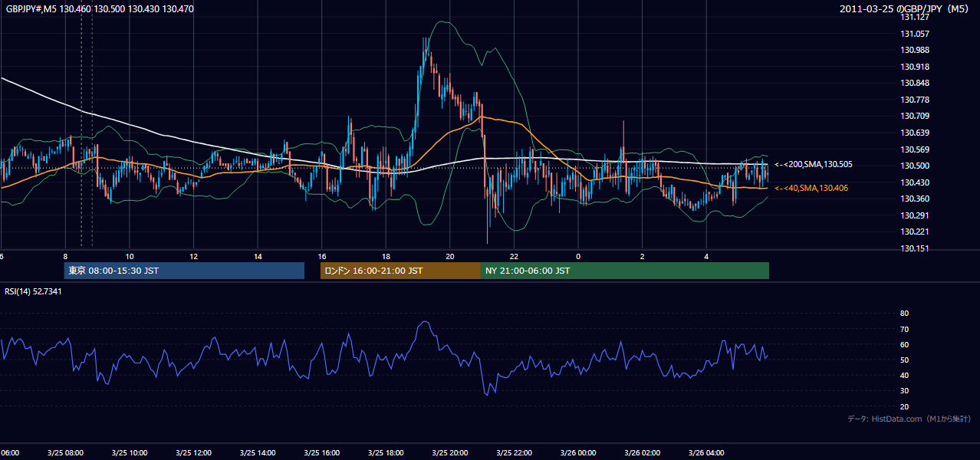
Task: Click the hour 10 tick above session bars
Action: [x=130, y=256]
